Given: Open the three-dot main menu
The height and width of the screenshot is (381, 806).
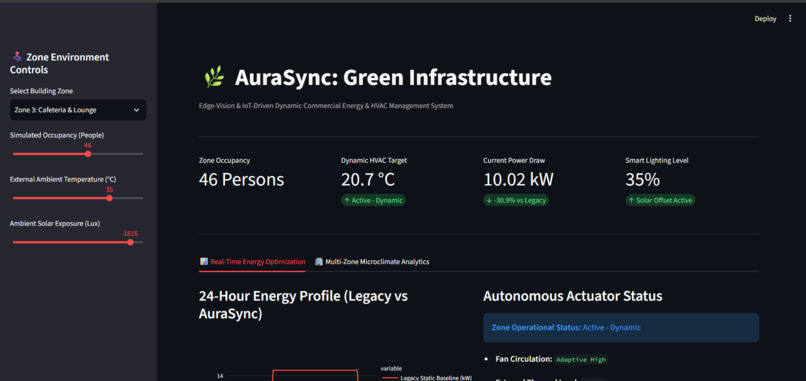Looking at the screenshot, I should [x=790, y=19].
